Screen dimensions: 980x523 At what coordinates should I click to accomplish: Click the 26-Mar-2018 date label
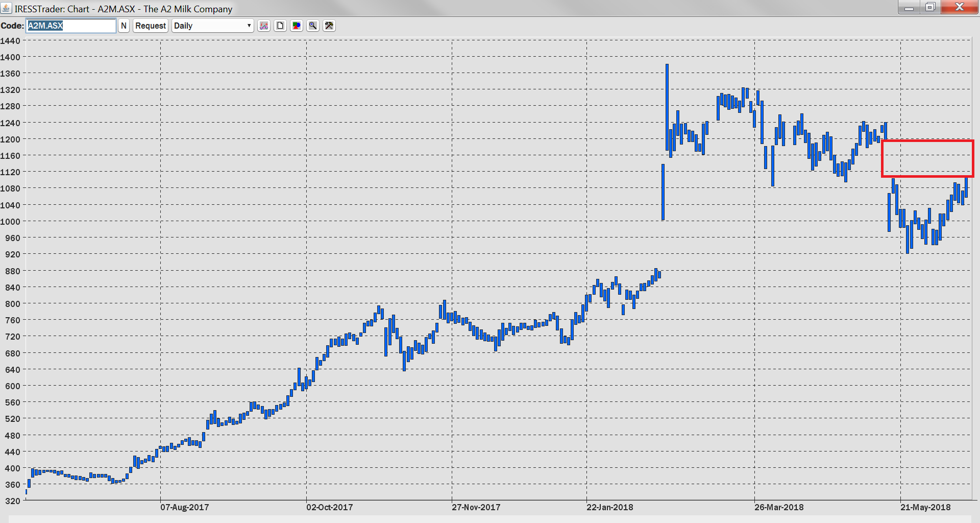pos(779,507)
